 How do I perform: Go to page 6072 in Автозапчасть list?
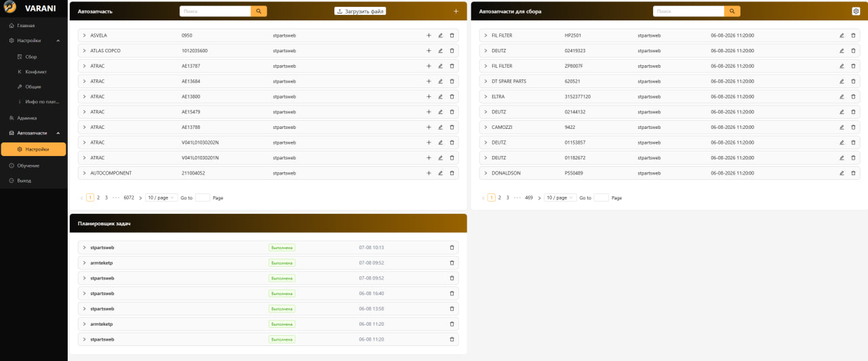[x=129, y=197]
